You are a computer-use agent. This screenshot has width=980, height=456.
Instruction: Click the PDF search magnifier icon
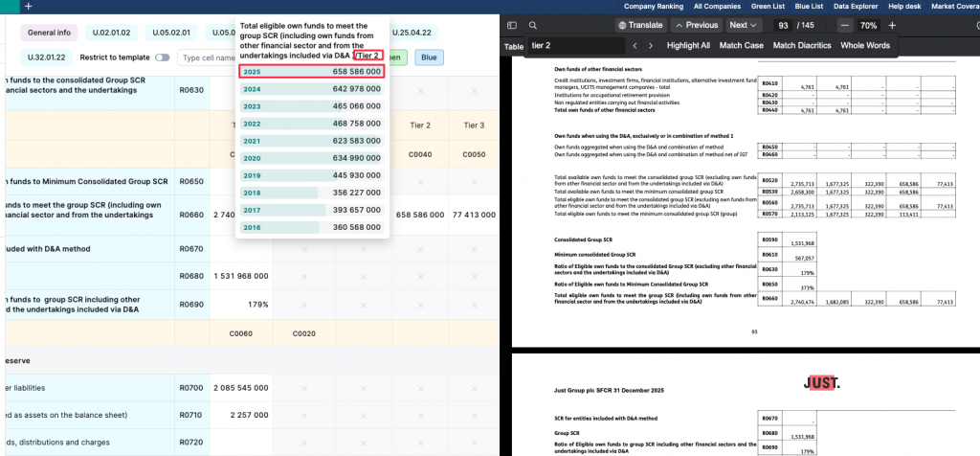tap(533, 25)
